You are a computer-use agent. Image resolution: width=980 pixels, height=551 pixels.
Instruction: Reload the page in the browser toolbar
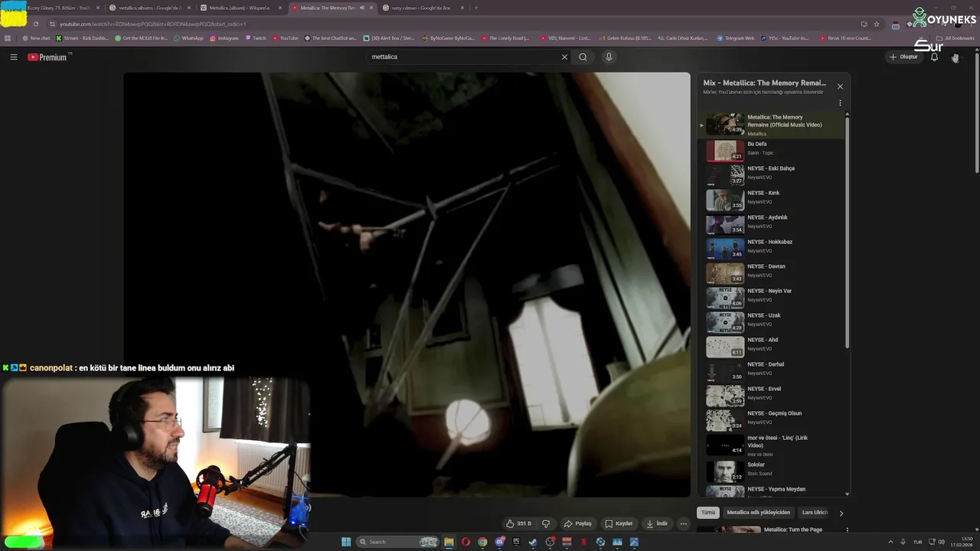pyautogui.click(x=35, y=24)
